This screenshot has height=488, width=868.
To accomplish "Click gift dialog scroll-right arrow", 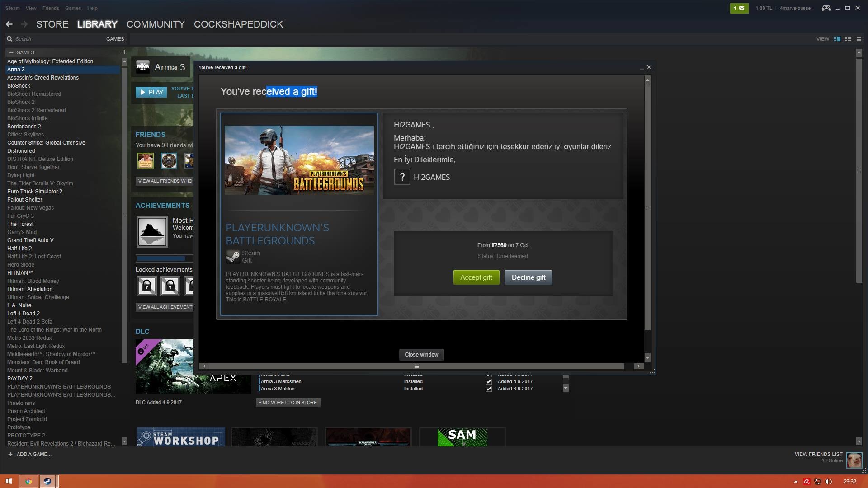I will (x=638, y=366).
